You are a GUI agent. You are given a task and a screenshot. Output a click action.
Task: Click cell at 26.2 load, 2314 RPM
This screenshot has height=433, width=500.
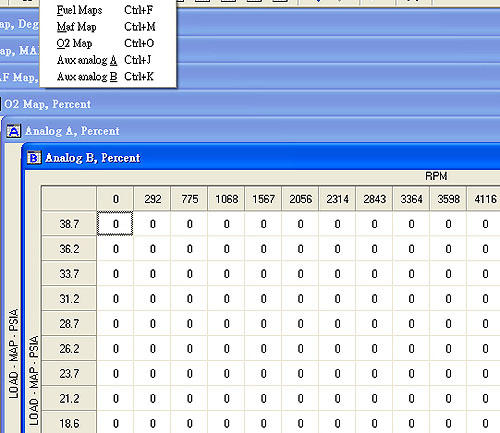[337, 348]
